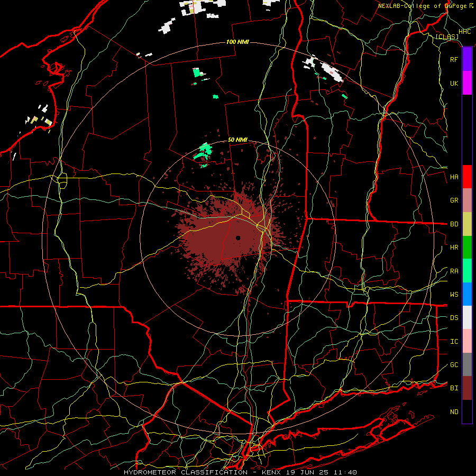
Task: Click the HHC product label
Action: click(464, 32)
